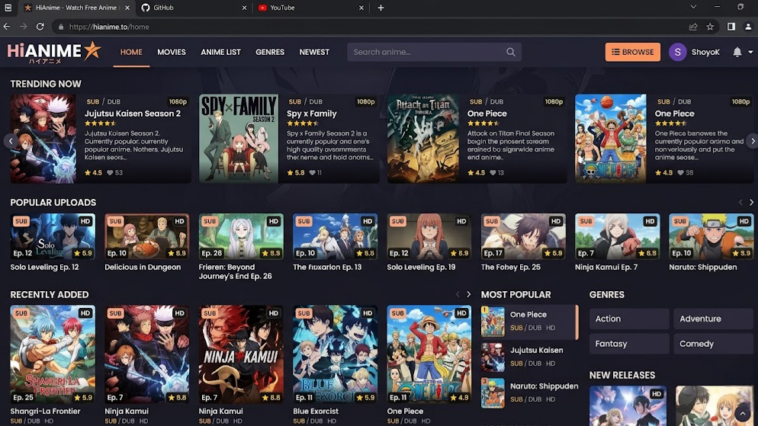Click the browser back arrow
This screenshot has height=426, width=758.
(x=7, y=27)
